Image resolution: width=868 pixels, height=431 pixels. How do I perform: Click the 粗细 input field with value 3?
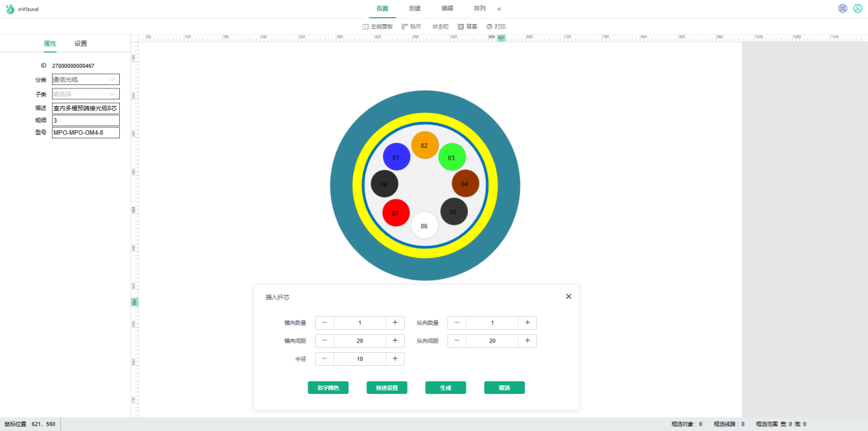tap(86, 121)
